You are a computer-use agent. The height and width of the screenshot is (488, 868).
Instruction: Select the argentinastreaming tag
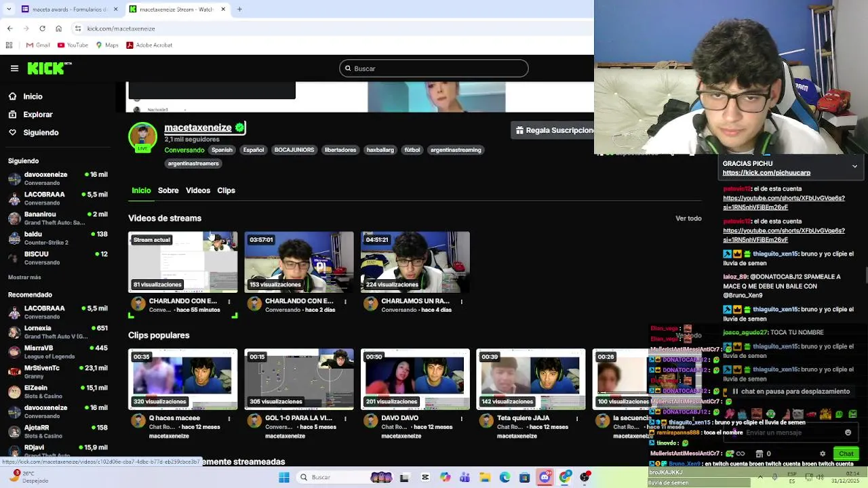click(x=456, y=150)
